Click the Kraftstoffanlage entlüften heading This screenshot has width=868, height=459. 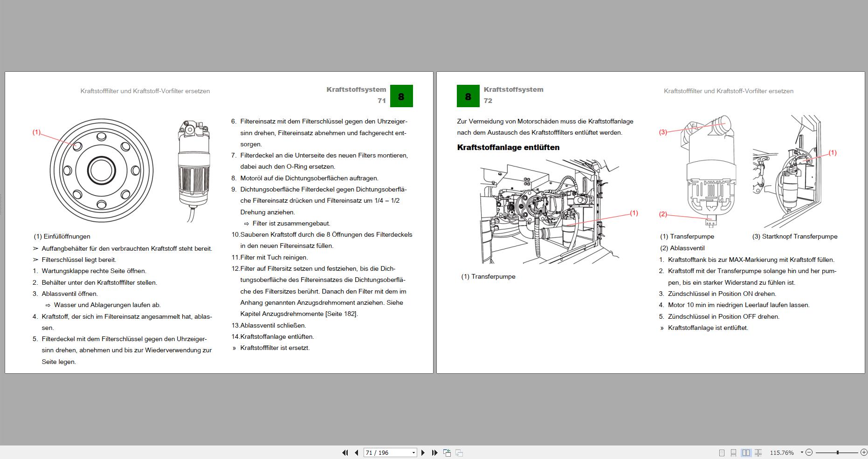pyautogui.click(x=508, y=148)
